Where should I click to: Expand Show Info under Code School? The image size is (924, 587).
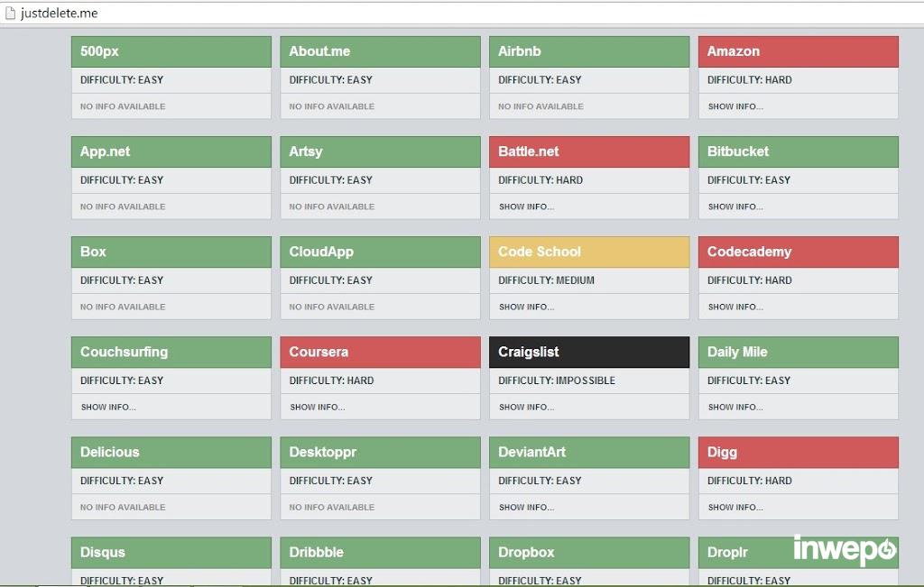[x=526, y=307]
